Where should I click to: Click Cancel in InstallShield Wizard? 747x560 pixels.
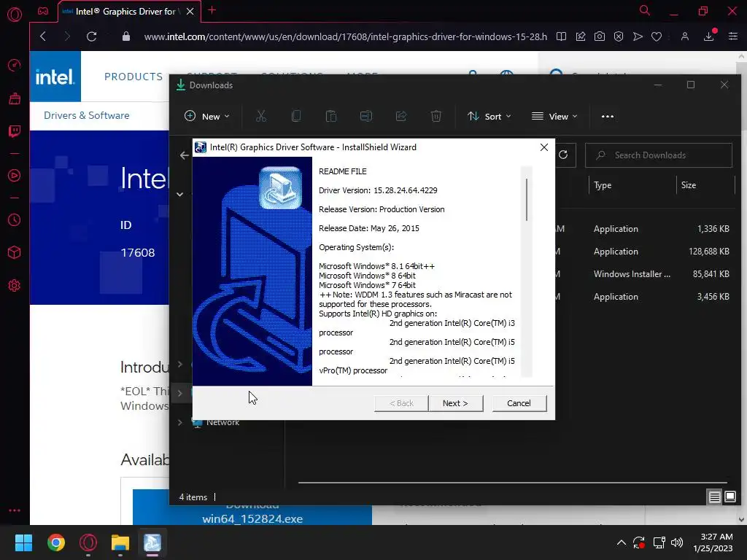point(519,403)
